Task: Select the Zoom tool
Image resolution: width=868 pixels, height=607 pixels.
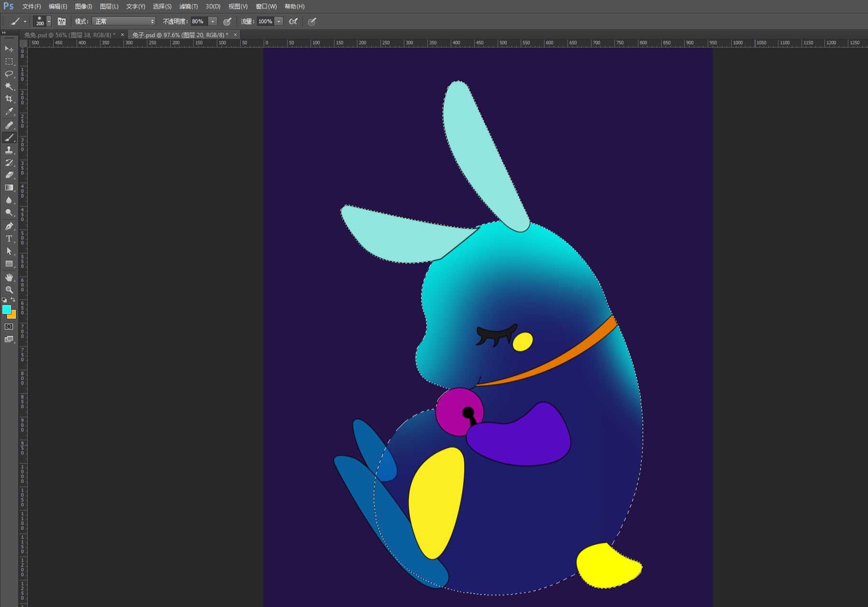Action: pos(9,290)
